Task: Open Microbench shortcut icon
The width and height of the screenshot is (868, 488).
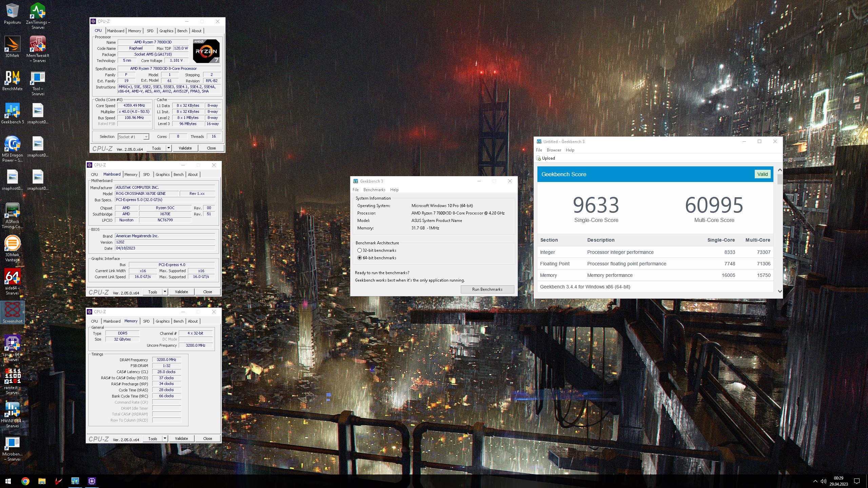Action: [x=12, y=448]
